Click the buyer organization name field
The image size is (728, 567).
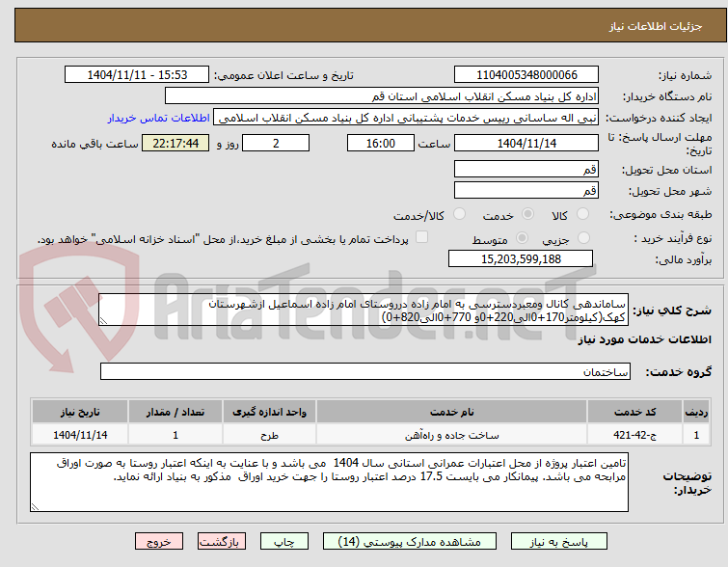point(382,96)
